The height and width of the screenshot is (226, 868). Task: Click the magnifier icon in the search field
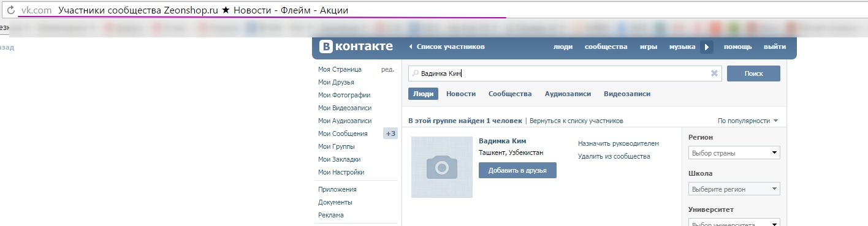(416, 73)
